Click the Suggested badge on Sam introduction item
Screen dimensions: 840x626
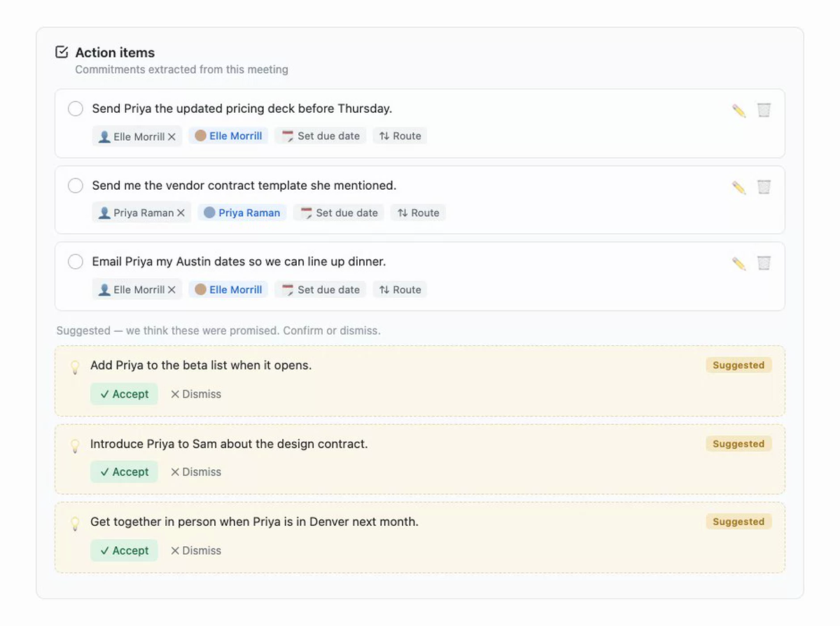738,444
